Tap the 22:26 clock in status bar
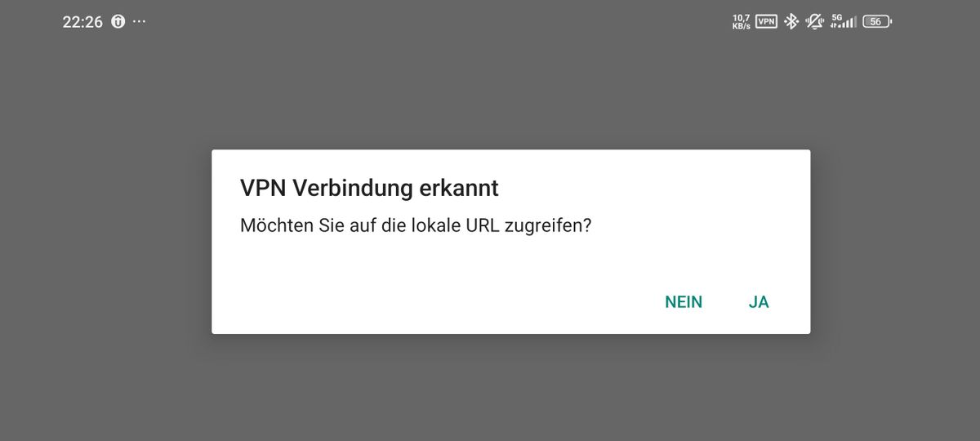Screen dimensions: 980x441 coord(82,22)
